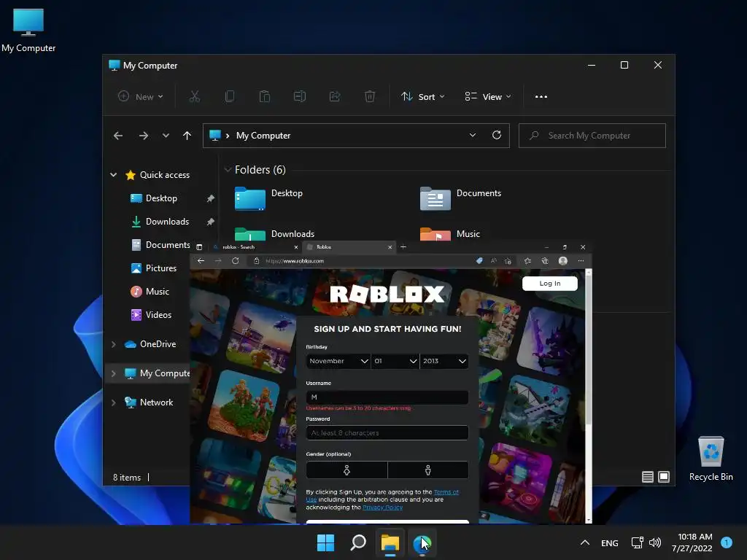Click the Delete trash icon in Explorer toolbar
Viewport: 747px width, 560px height.
370,97
